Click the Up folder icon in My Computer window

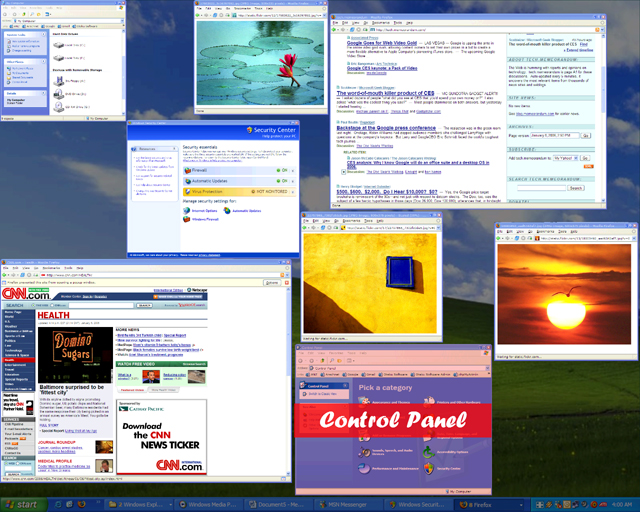click(x=24, y=14)
